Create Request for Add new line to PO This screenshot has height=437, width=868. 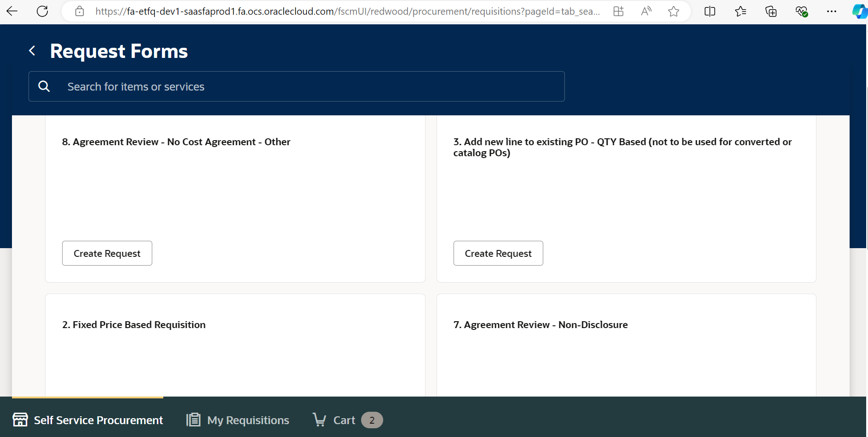point(498,253)
